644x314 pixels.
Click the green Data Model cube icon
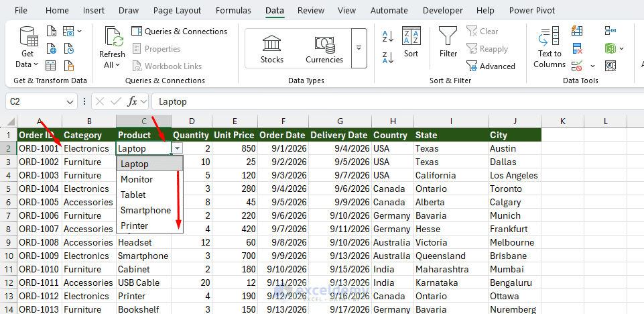point(610,48)
